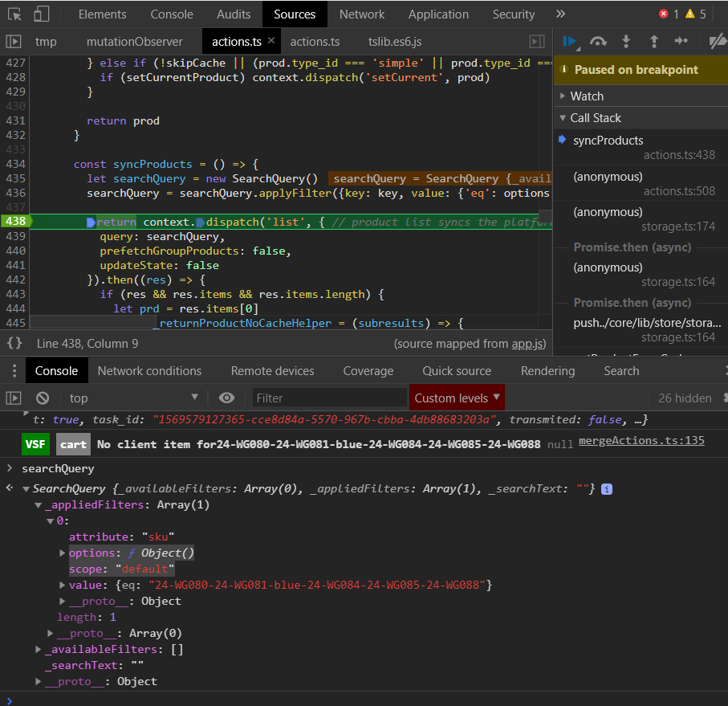Toggle the console sidebar icon

pos(14,398)
